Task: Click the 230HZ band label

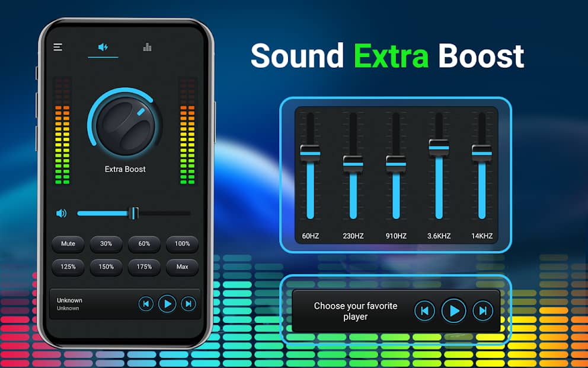Action: 353,236
